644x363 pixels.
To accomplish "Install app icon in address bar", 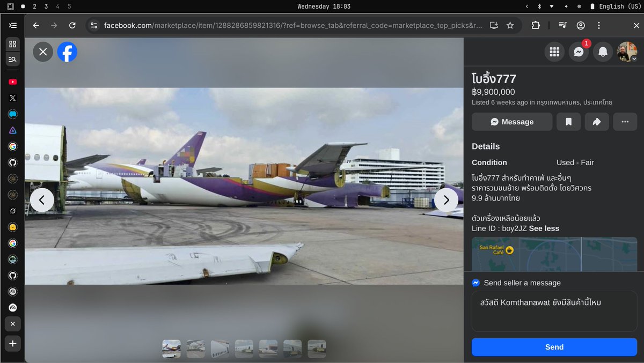I will (x=494, y=25).
